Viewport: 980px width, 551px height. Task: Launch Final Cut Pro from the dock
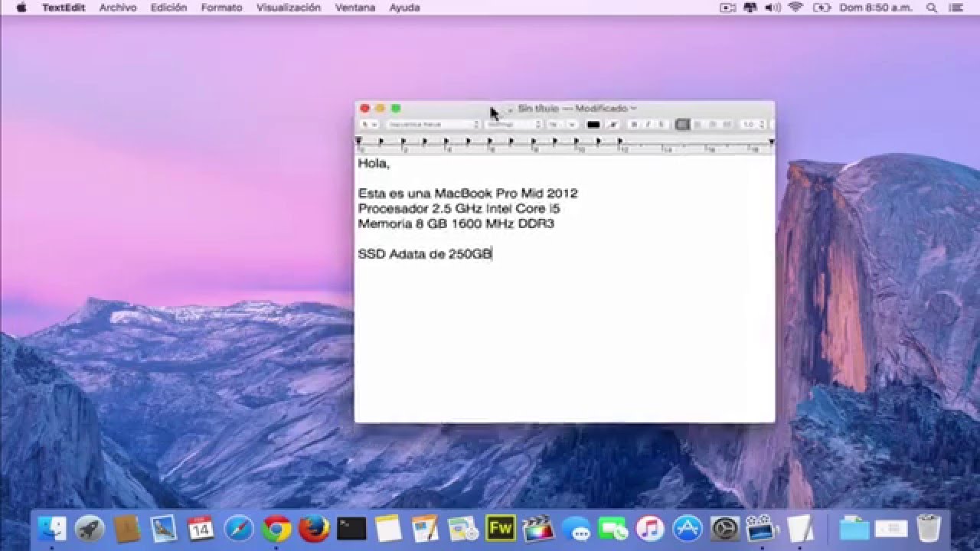pos(537,528)
